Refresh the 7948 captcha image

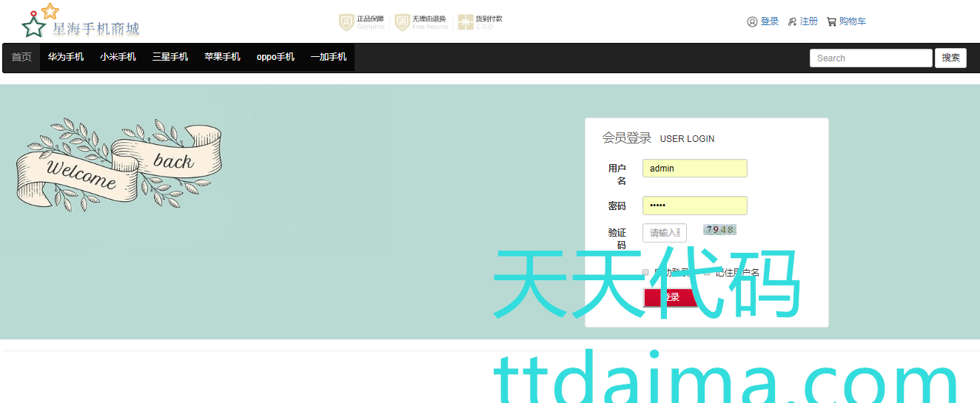pyautogui.click(x=719, y=230)
